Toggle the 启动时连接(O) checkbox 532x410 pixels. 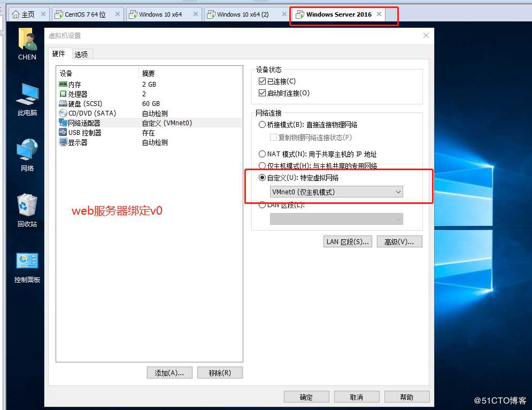(262, 93)
